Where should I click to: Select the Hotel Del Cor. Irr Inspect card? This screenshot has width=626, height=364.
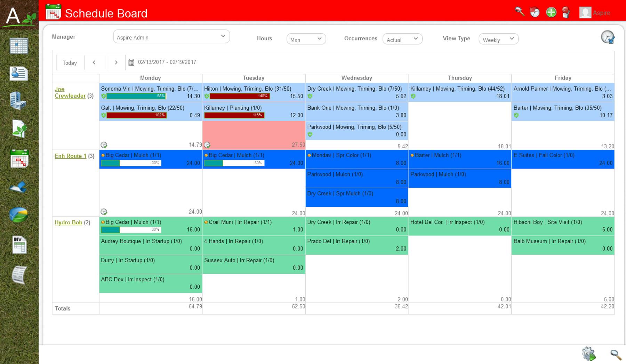click(x=460, y=226)
